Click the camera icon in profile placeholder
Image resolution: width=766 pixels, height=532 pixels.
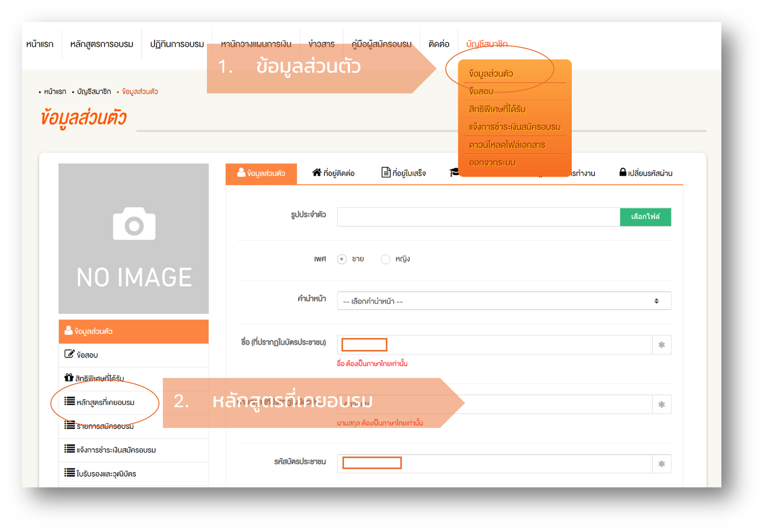coord(134,223)
